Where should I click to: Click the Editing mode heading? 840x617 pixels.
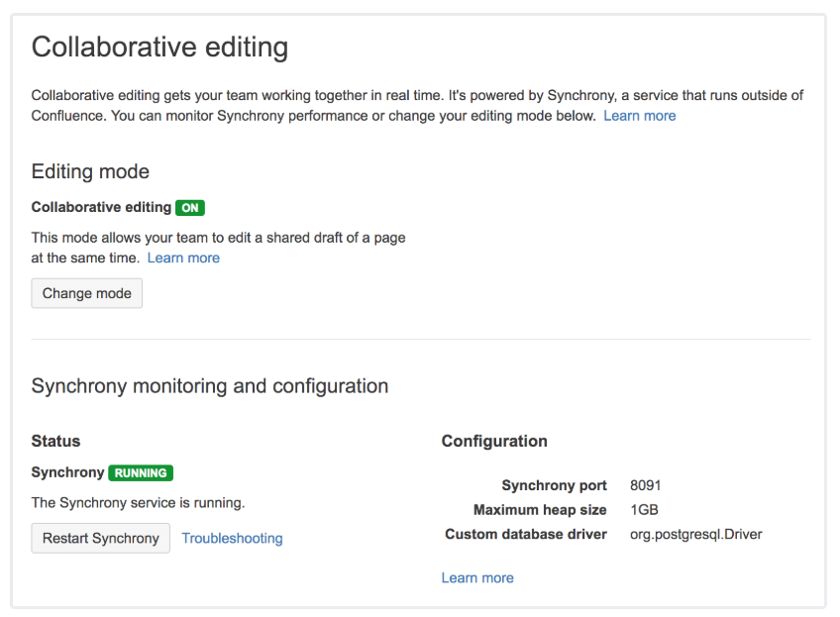click(x=90, y=171)
